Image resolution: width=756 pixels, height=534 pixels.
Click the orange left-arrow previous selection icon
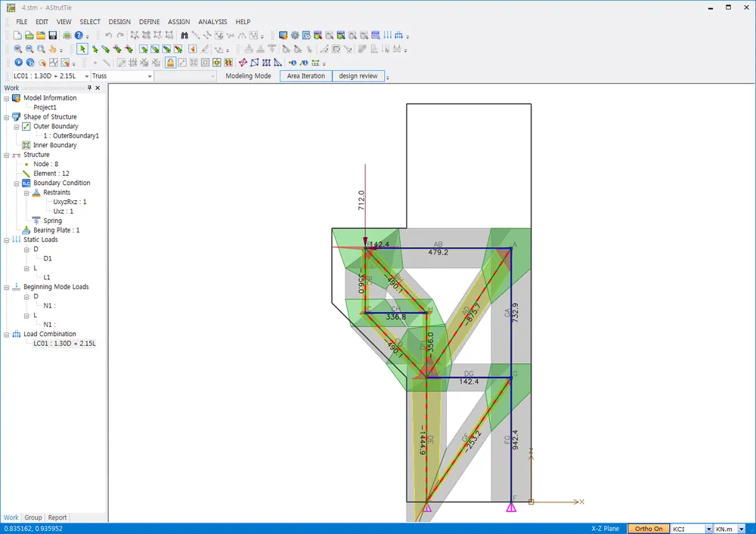(192, 49)
